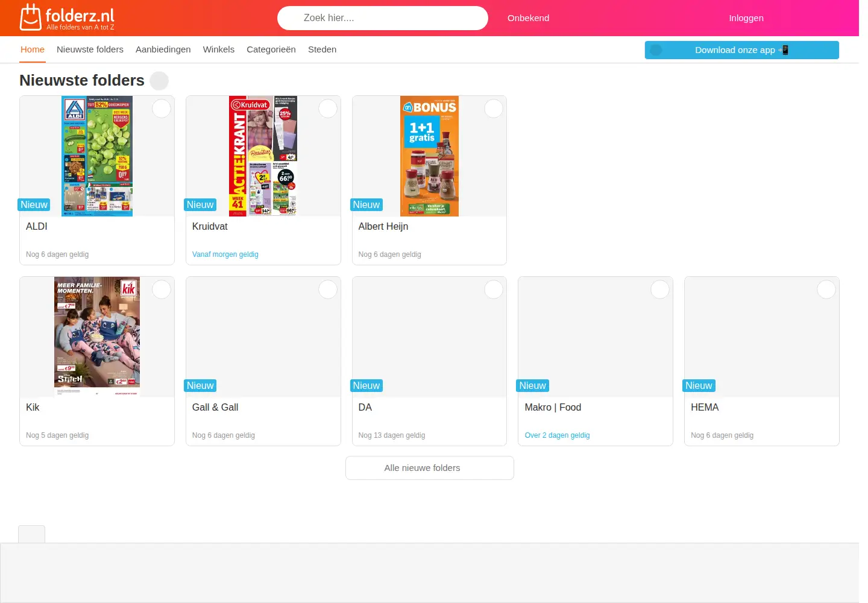Toggle favorite circle on Kik card
The width and height of the screenshot is (868, 603).
162,289
